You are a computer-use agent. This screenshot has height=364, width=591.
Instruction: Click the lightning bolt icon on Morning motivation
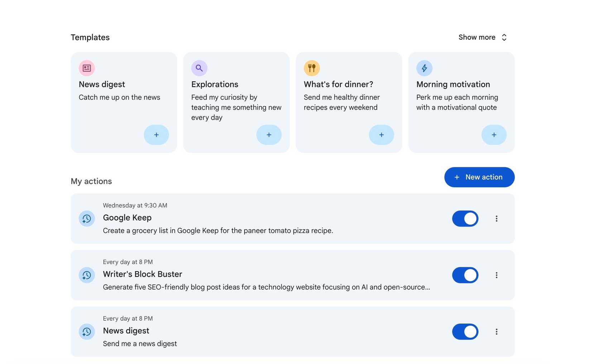(x=424, y=68)
